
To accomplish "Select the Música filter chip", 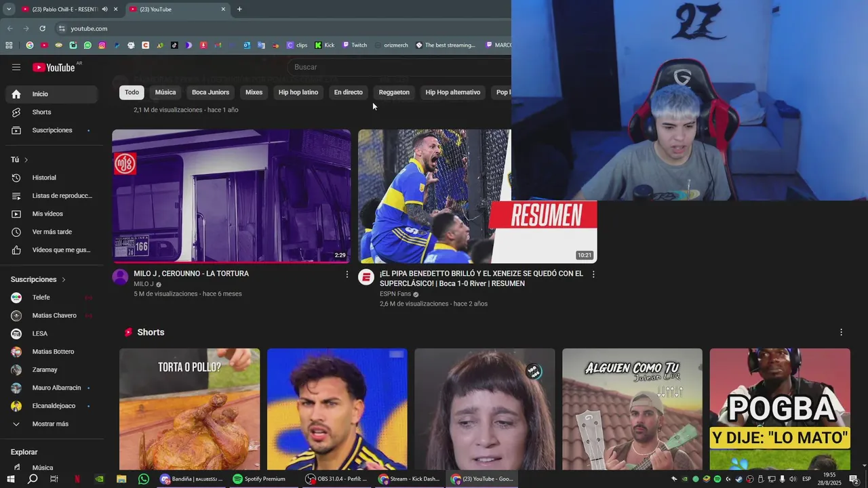I will pos(165,92).
